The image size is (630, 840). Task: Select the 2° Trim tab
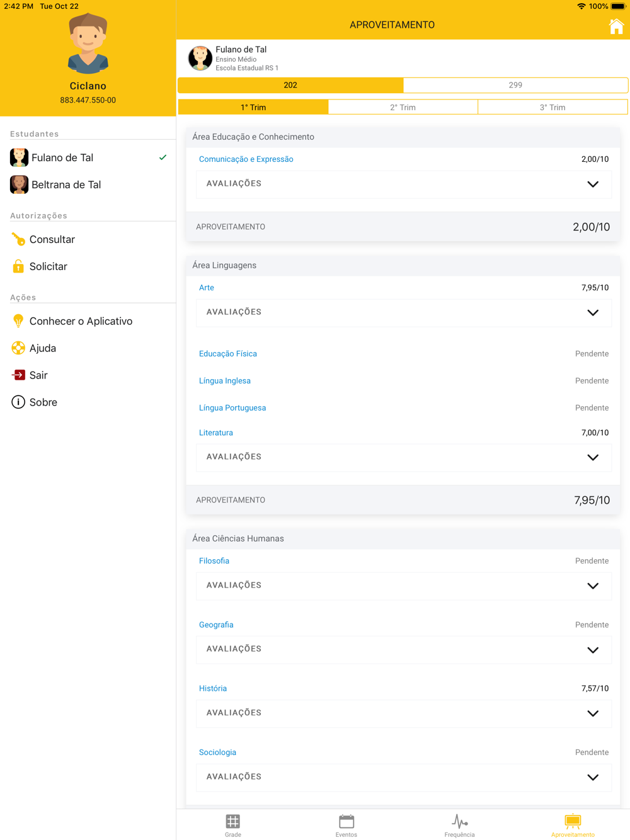click(x=403, y=107)
